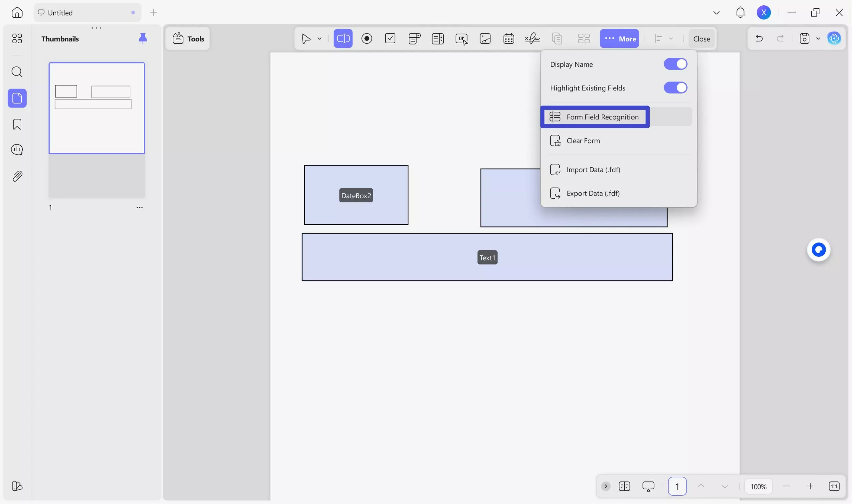This screenshot has width=852, height=504.
Task: Choose Form Field Recognition from the menu
Action: 602,117
